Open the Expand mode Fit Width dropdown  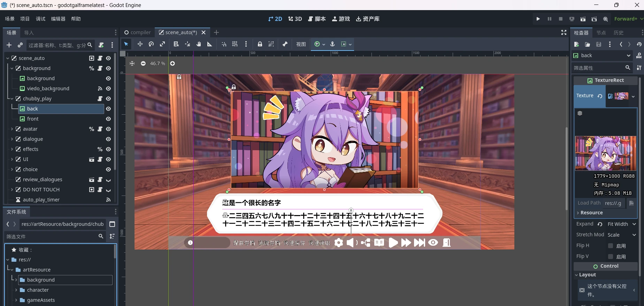point(622,224)
